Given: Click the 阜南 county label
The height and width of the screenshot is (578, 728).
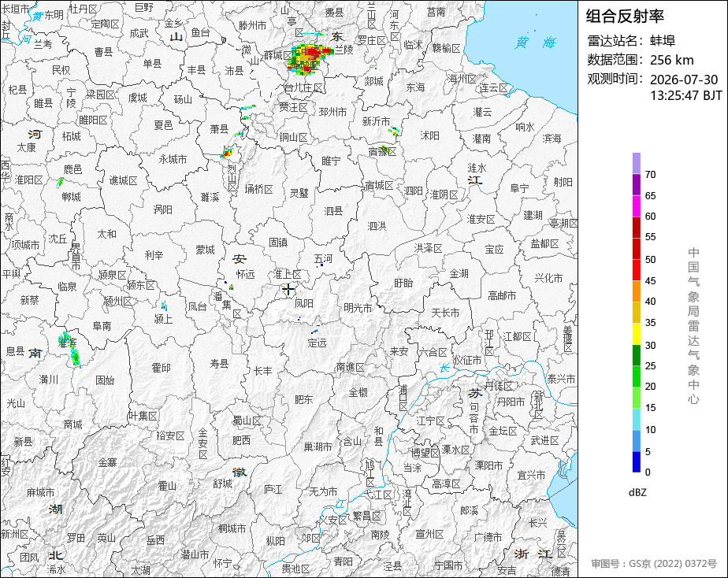Looking at the screenshot, I should 102,326.
